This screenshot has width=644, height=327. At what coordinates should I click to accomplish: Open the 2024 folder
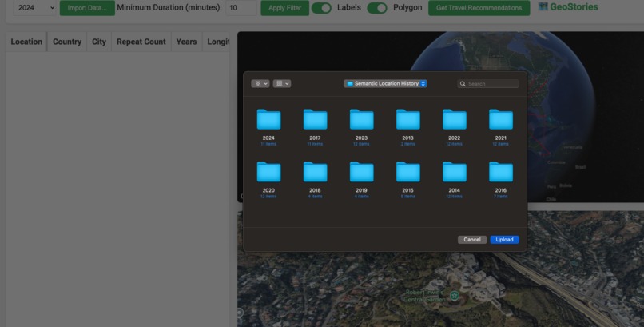[268, 120]
